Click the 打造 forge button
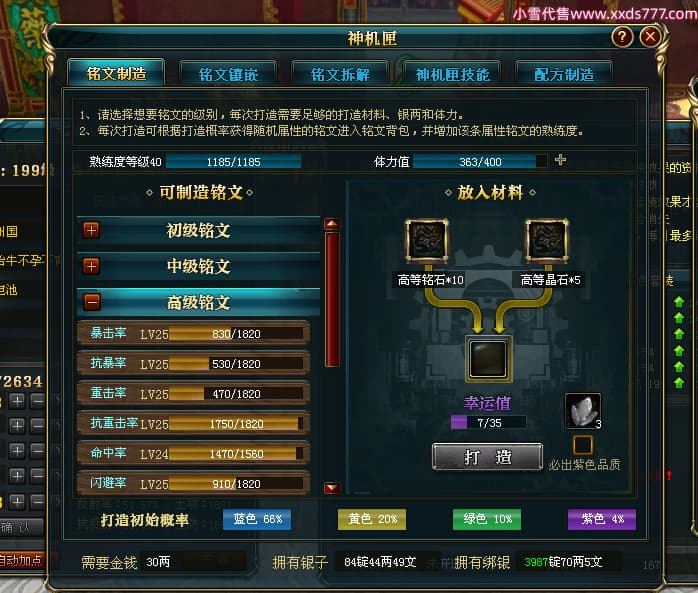 [487, 457]
